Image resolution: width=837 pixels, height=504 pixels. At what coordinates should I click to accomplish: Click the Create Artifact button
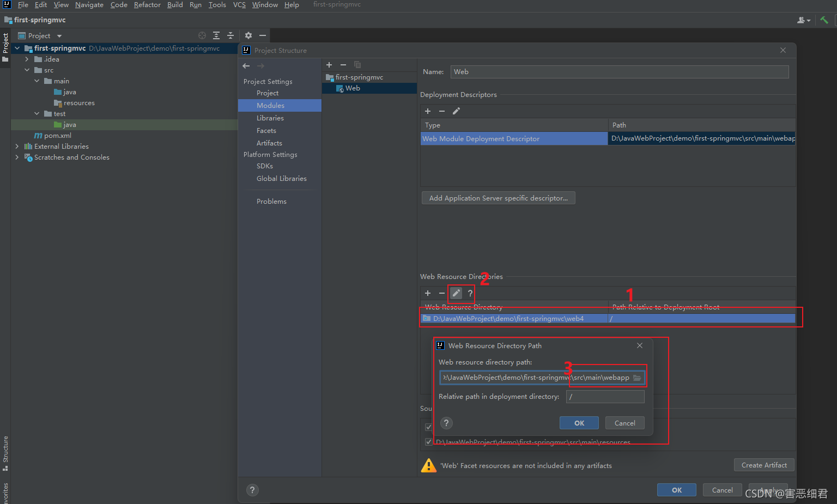[764, 465]
